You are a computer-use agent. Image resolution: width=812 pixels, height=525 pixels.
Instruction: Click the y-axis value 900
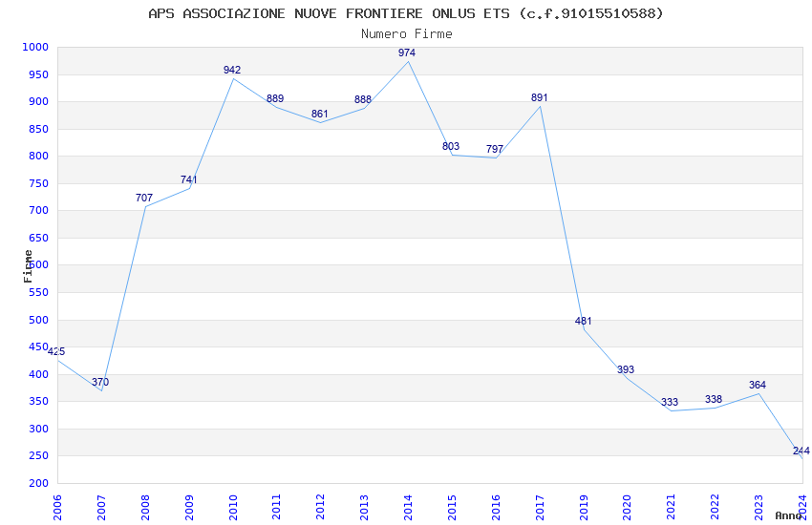(x=38, y=102)
